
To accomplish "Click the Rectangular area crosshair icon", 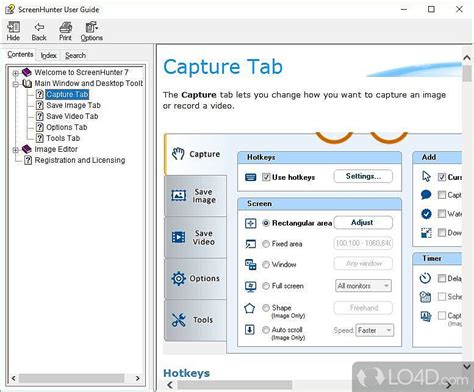I will [250, 223].
